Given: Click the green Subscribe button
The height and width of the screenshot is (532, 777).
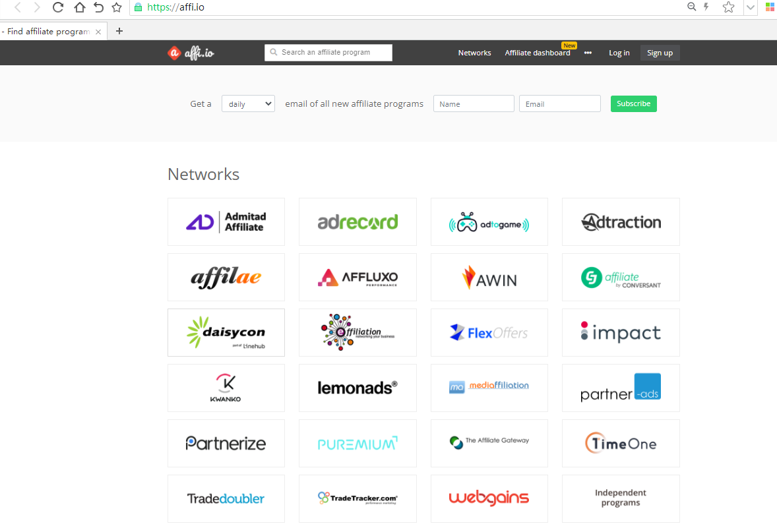Looking at the screenshot, I should pyautogui.click(x=633, y=103).
